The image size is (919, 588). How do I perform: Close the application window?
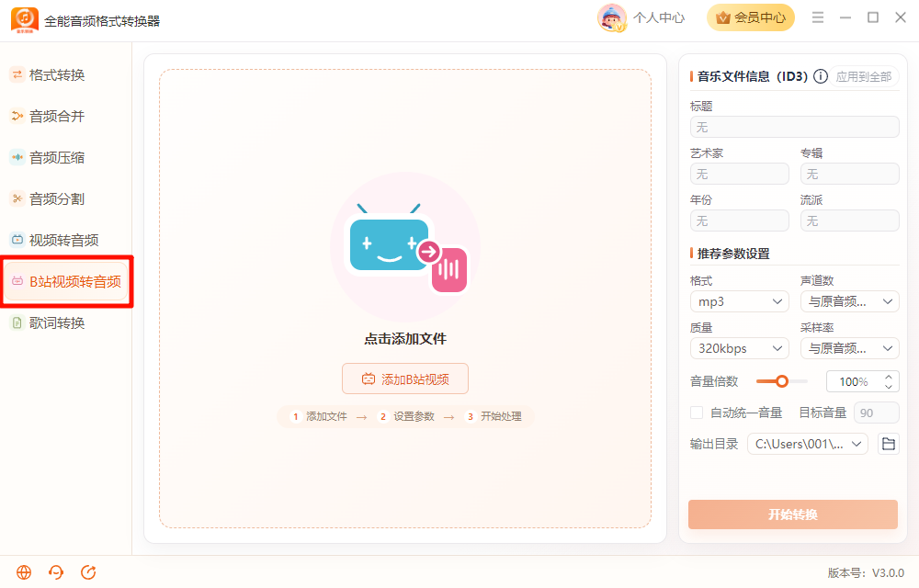click(901, 17)
